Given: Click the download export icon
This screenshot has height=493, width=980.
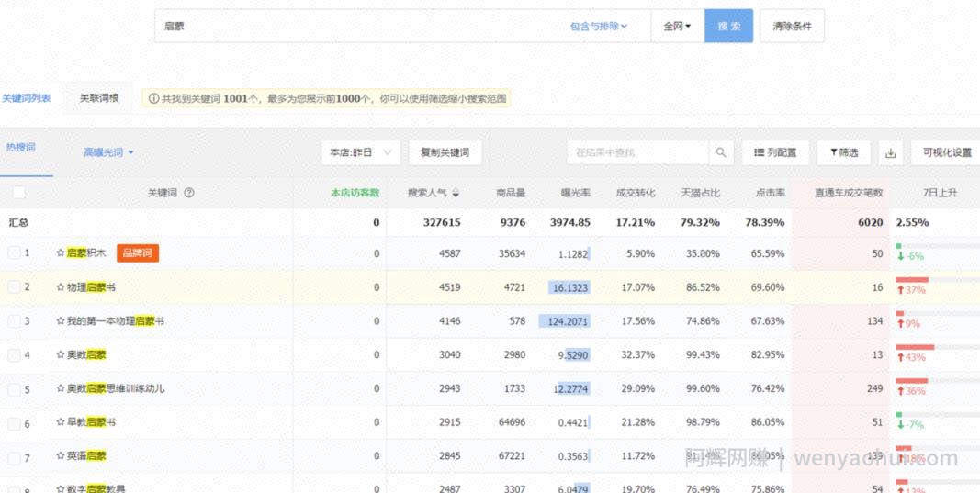Looking at the screenshot, I should coord(891,153).
